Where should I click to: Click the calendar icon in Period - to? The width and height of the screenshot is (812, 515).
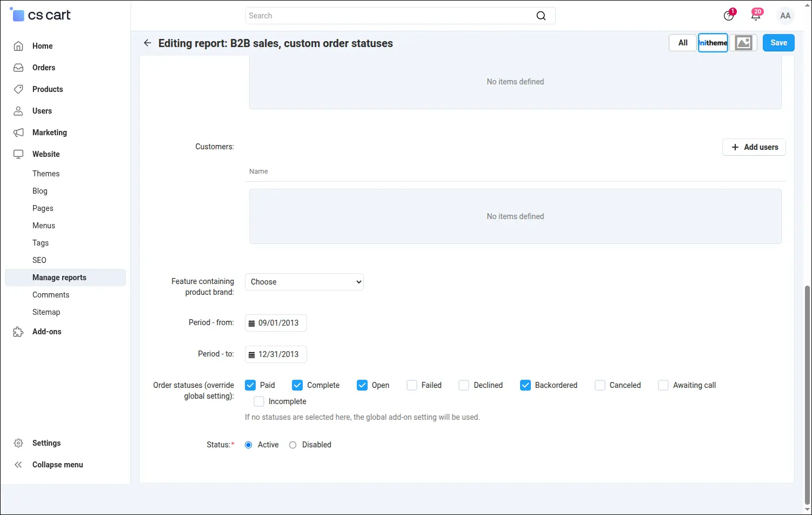tap(251, 354)
